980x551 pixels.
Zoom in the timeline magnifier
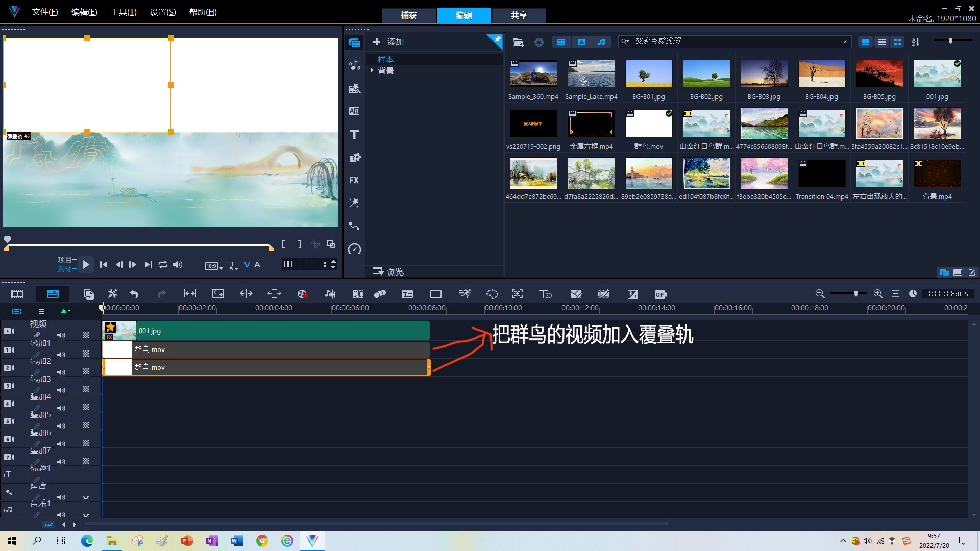click(x=878, y=294)
